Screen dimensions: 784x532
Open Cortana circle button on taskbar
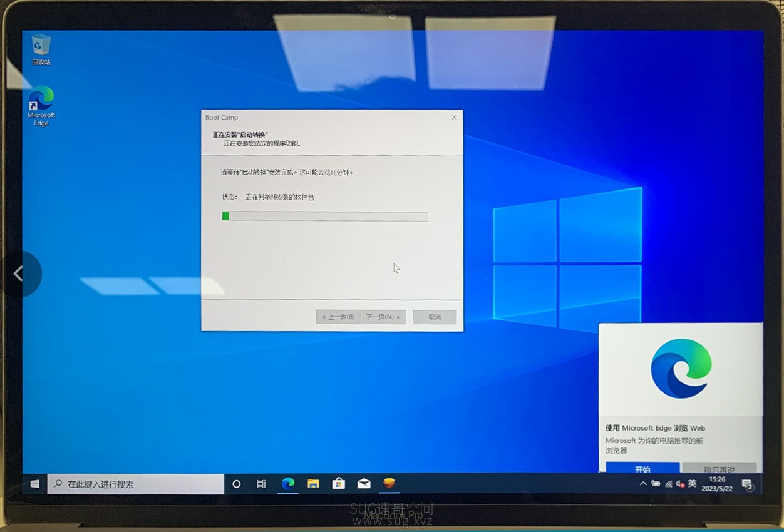(x=237, y=484)
